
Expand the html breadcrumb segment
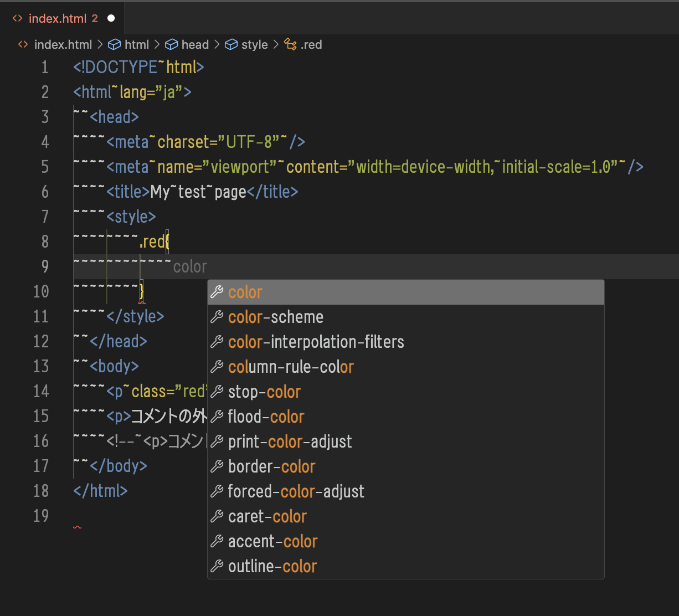(x=136, y=45)
